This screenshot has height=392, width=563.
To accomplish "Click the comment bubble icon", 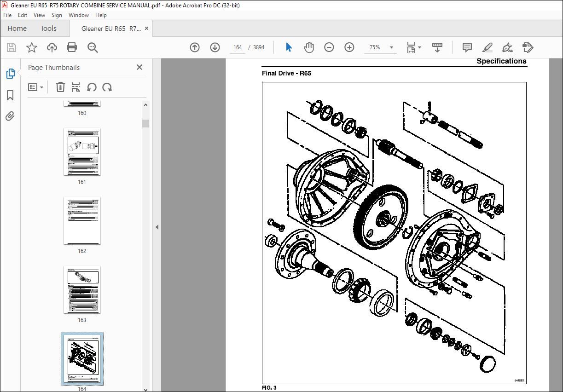I will coord(466,47).
